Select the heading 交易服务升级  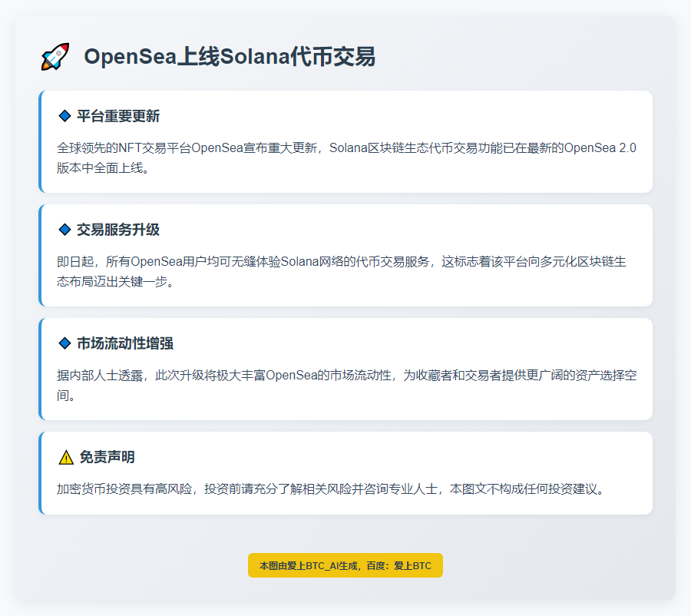pos(118,230)
